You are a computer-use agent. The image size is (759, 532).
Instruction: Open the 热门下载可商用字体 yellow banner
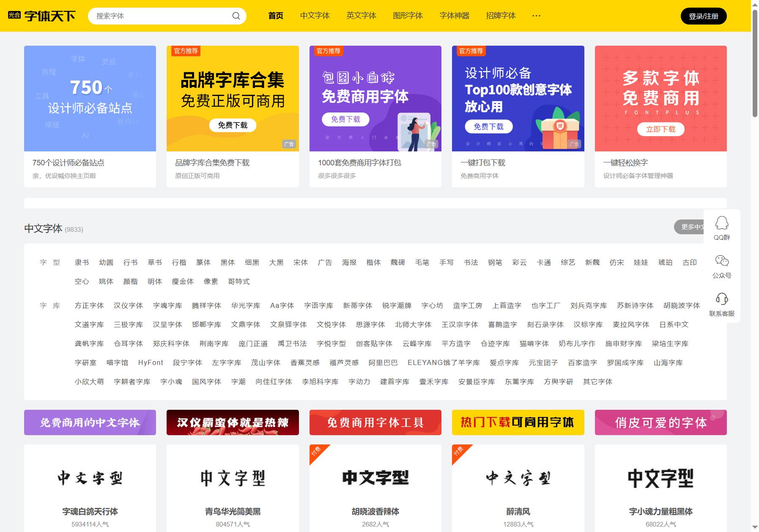click(518, 422)
